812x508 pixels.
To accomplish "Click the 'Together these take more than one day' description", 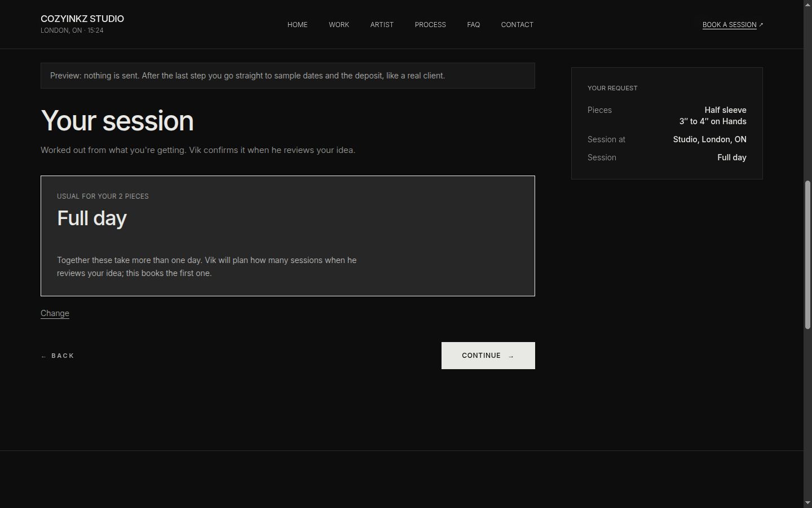I will pos(206,267).
